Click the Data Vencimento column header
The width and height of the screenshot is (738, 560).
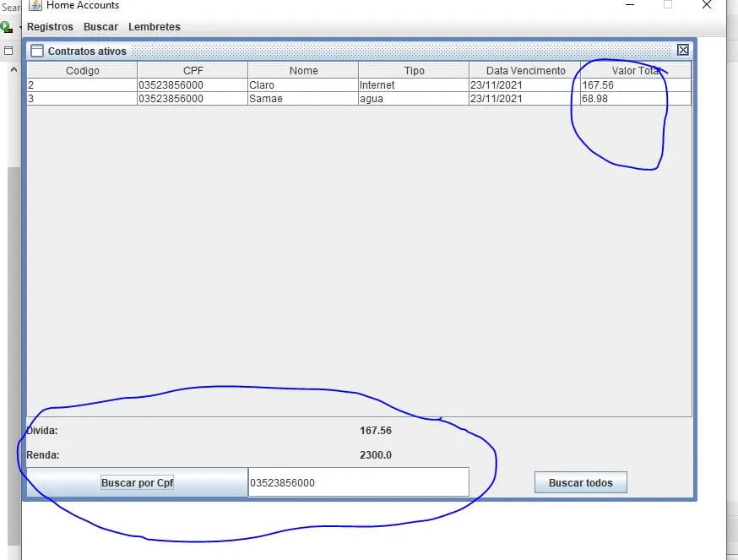[x=524, y=71]
